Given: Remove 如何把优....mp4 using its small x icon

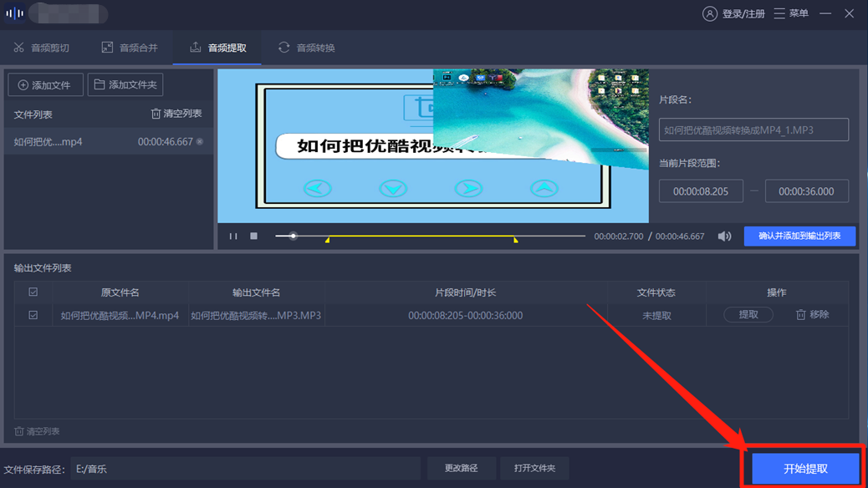Looking at the screenshot, I should pyautogui.click(x=200, y=142).
